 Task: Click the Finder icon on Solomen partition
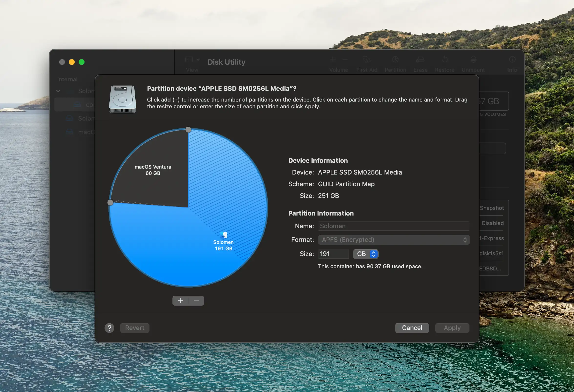(x=223, y=235)
